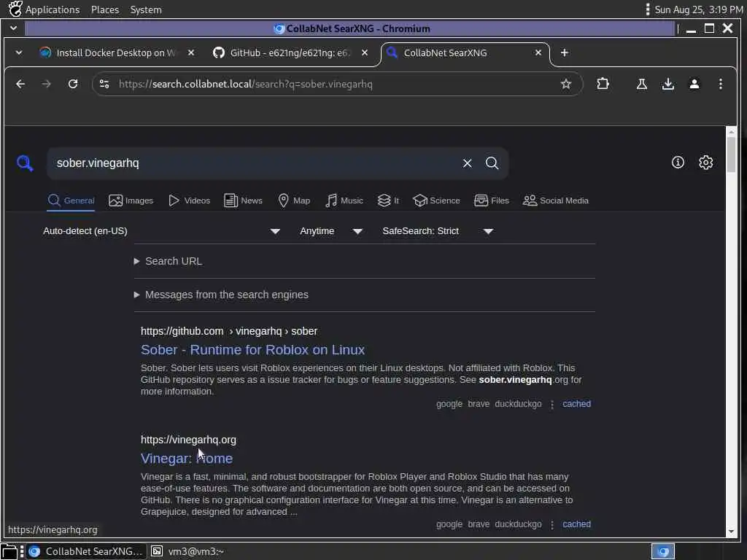Open site information icon in address bar
The height and width of the screenshot is (560, 747).
[104, 85]
